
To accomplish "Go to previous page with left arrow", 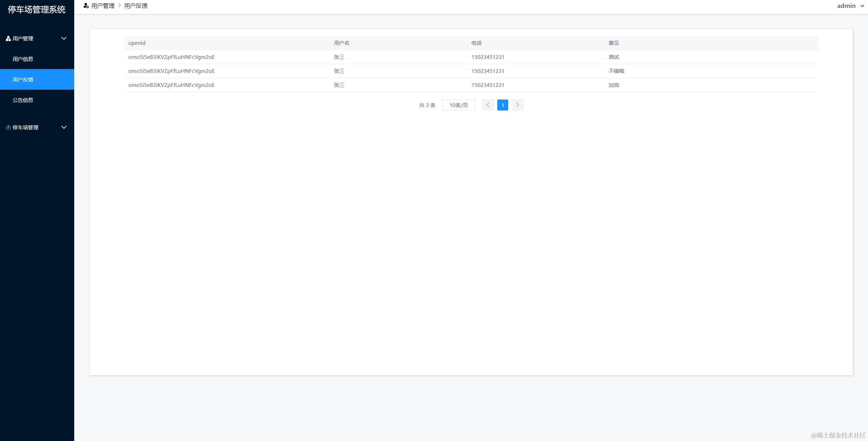I will click(488, 105).
